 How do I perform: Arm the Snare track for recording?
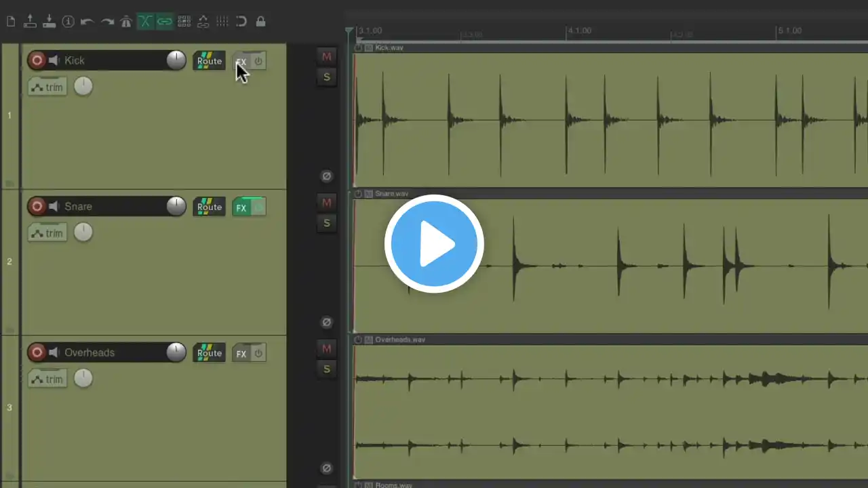(37, 206)
